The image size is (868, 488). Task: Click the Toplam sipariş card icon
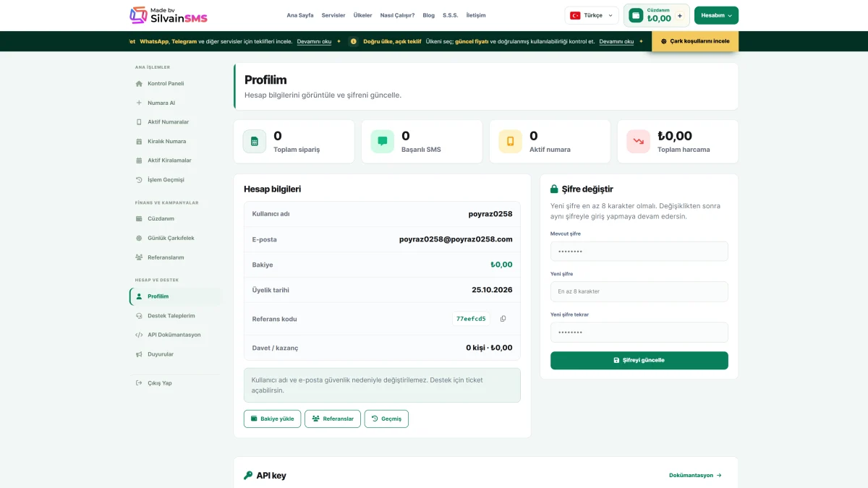(255, 142)
